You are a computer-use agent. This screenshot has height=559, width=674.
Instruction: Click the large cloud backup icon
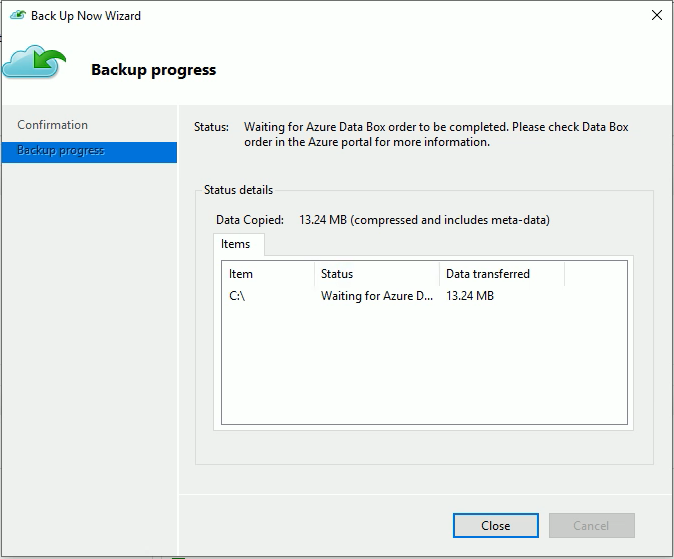click(x=34, y=61)
